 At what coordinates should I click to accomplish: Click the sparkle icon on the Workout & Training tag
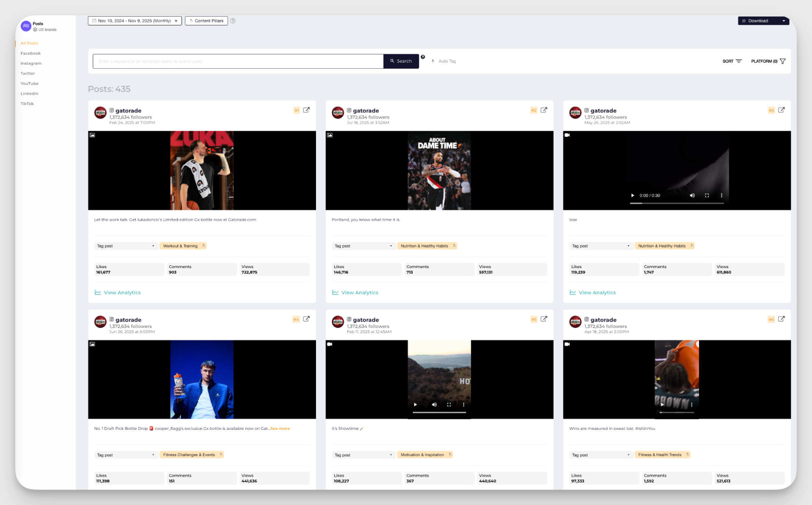(x=203, y=245)
